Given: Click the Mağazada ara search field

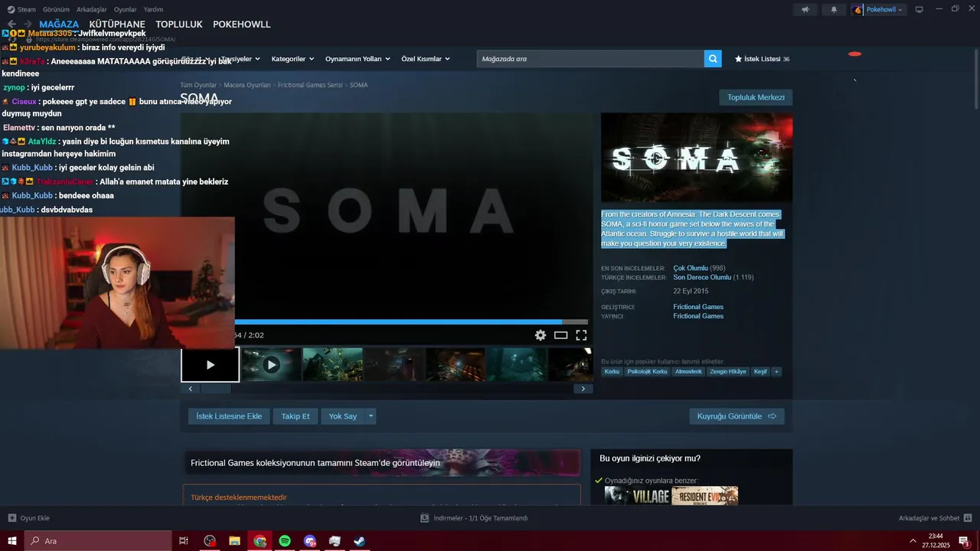Looking at the screenshot, I should click(590, 59).
